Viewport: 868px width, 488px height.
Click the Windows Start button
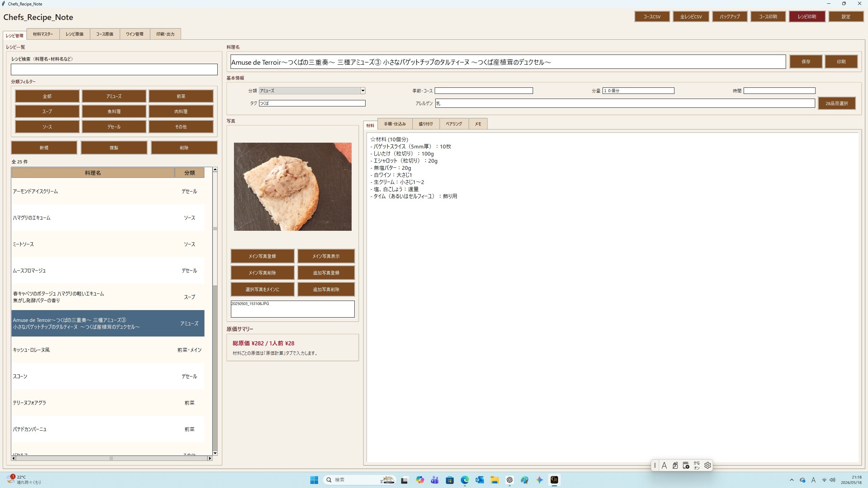pos(314,480)
